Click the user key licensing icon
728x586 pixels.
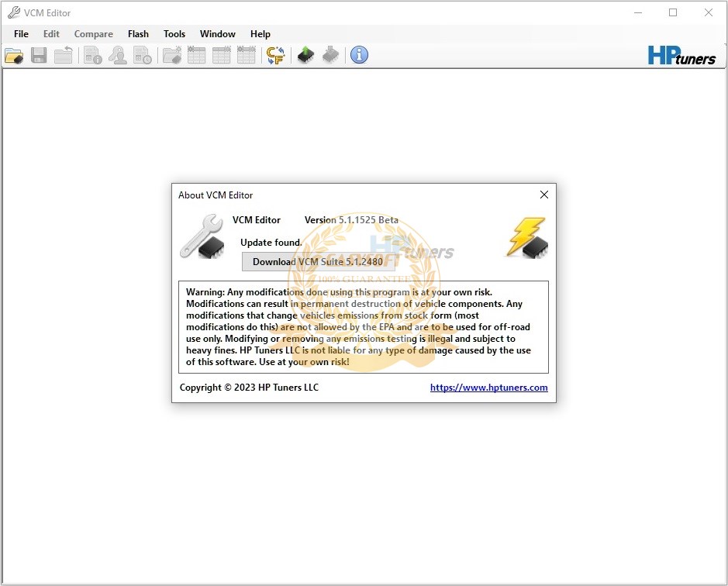click(x=118, y=55)
